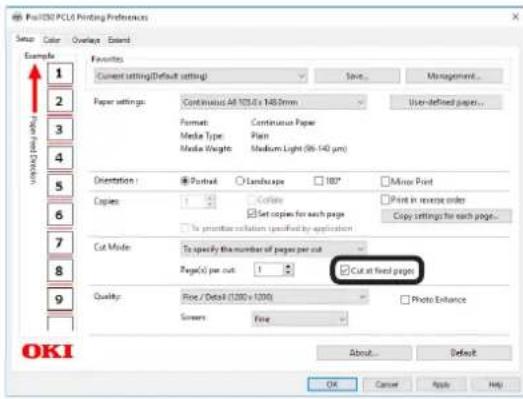Click the Copies spinner arrows
Screen dimensions: 523x399
click(x=210, y=202)
